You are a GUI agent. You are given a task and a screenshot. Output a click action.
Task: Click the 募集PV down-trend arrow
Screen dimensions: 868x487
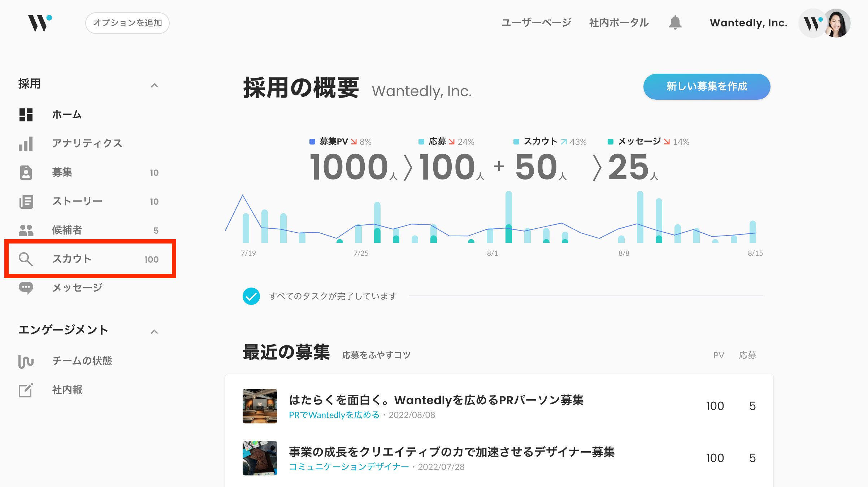pos(354,142)
